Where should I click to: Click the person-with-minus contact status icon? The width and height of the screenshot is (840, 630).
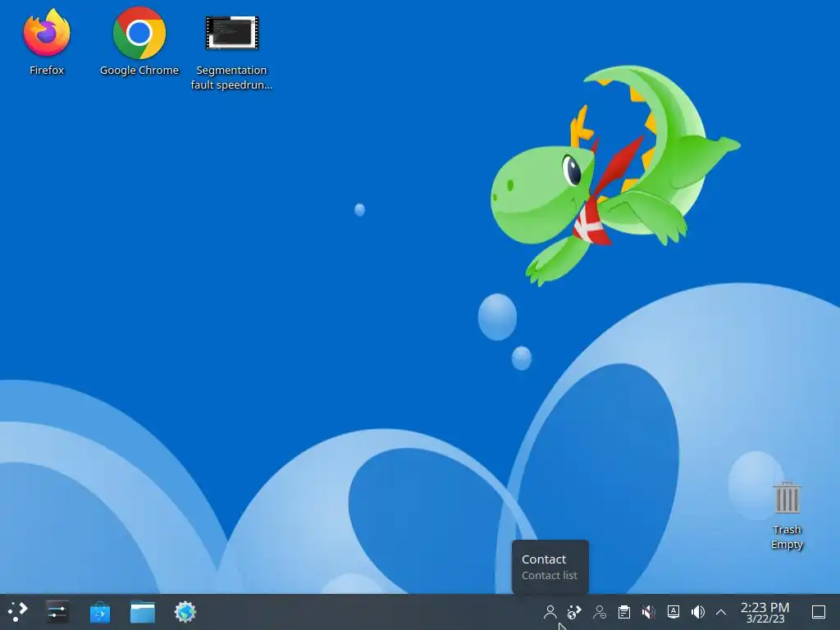point(600,612)
